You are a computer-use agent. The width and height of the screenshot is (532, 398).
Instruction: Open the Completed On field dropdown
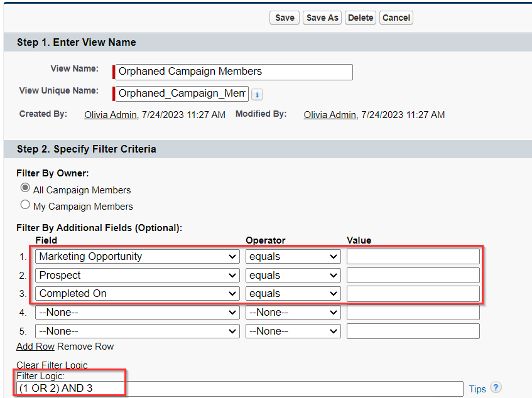(138, 294)
